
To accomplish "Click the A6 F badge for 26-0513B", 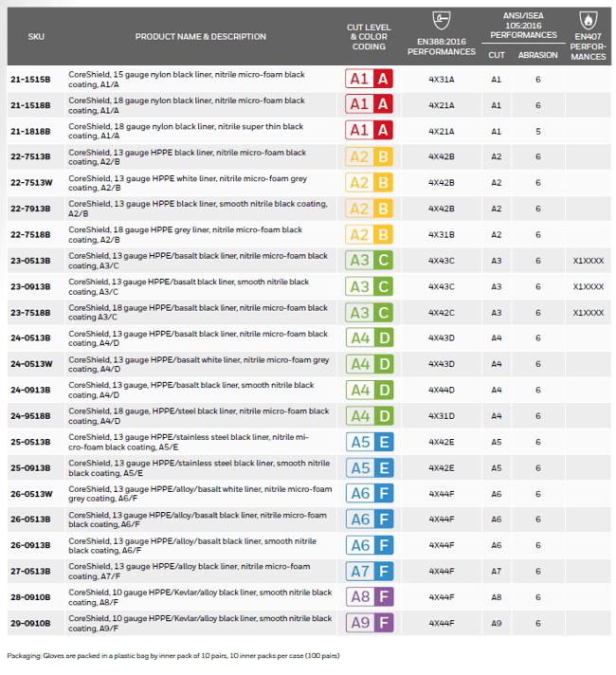I will tap(370, 520).
